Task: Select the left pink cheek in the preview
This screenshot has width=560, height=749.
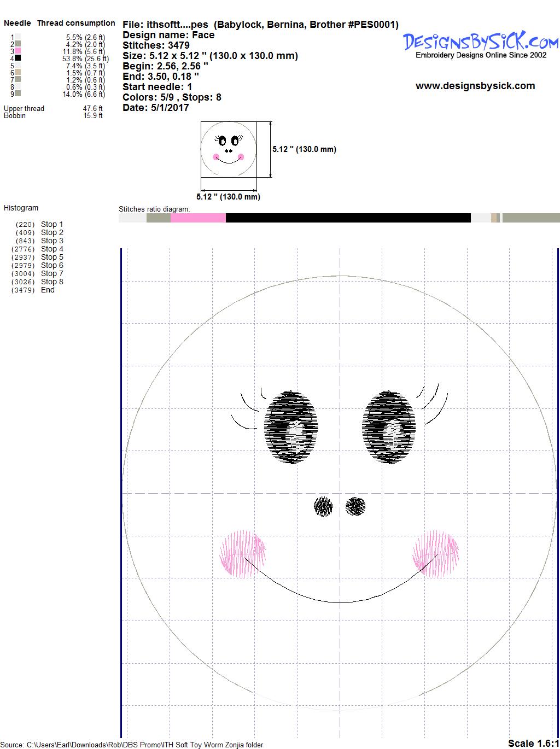Action: 243,553
